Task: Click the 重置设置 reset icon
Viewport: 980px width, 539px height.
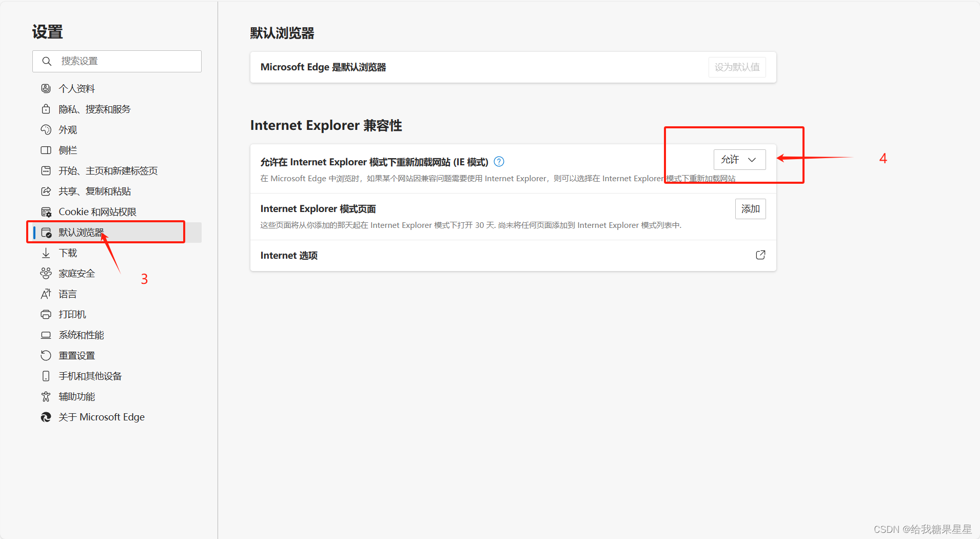Action: [46, 355]
